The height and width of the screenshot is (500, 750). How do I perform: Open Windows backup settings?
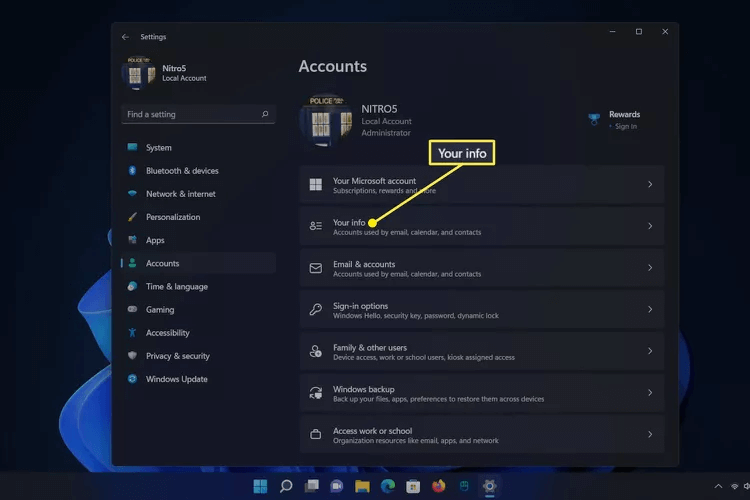tap(482, 393)
